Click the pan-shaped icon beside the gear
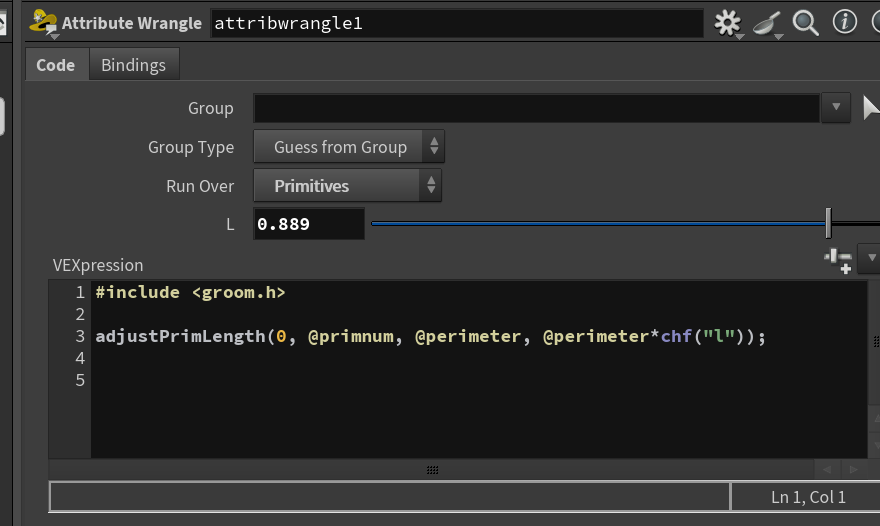This screenshot has width=880, height=526. tap(767, 24)
